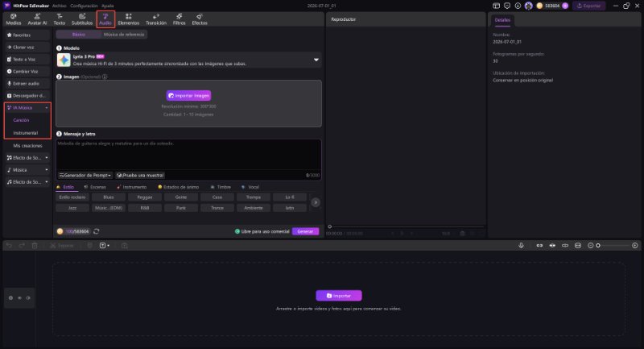This screenshot has width=644, height=349.
Task: Expand the Modelo Lyria 3 Pro dropdown
Action: (316, 60)
